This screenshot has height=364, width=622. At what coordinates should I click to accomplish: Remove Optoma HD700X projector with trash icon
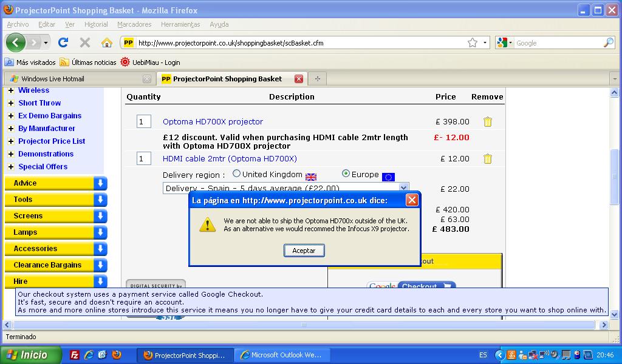488,121
